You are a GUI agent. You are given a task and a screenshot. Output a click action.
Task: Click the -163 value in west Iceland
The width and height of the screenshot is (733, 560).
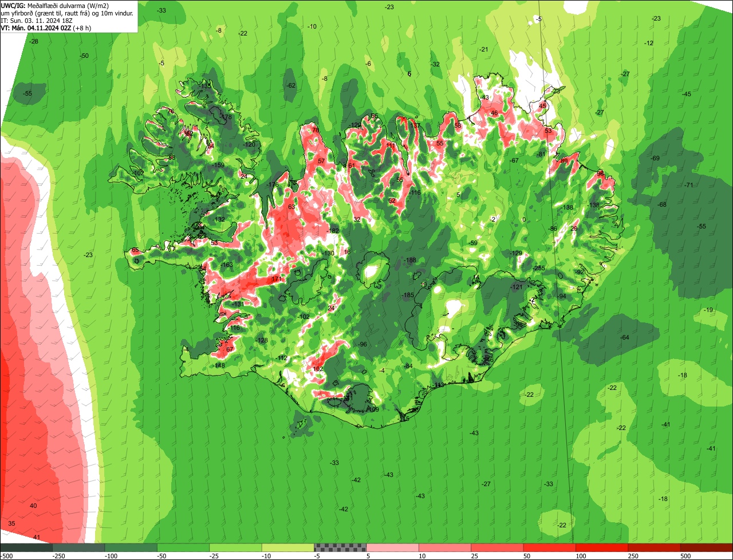click(227, 265)
